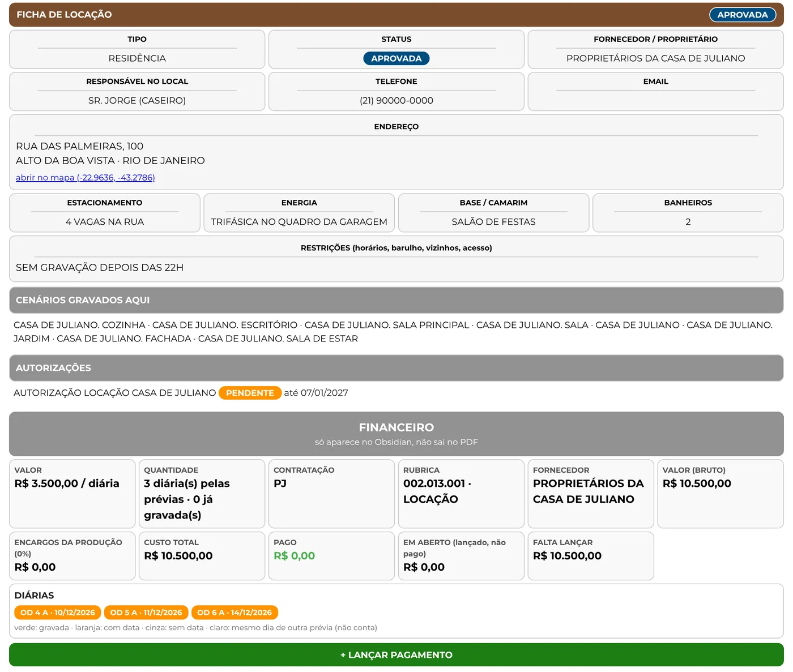The height and width of the screenshot is (672, 793).
Task: Click 'SR. JORGE (CASEIRO)' responsible name
Action: [137, 101]
